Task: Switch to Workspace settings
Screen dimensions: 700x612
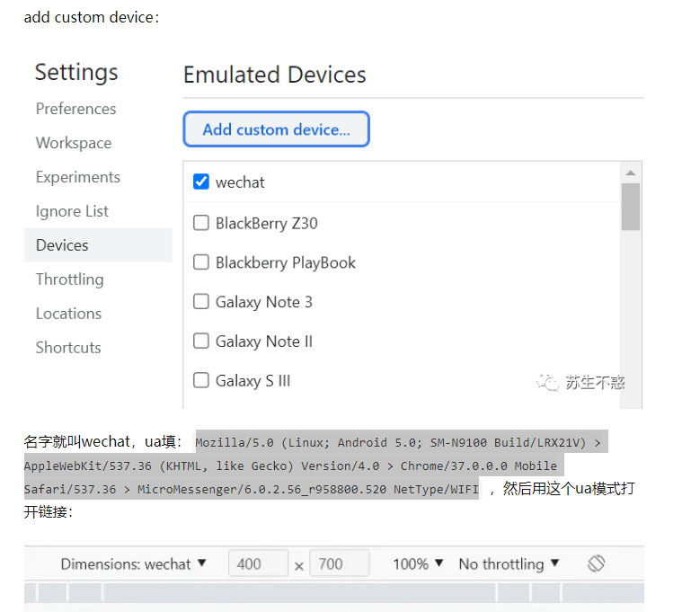Action: click(74, 143)
